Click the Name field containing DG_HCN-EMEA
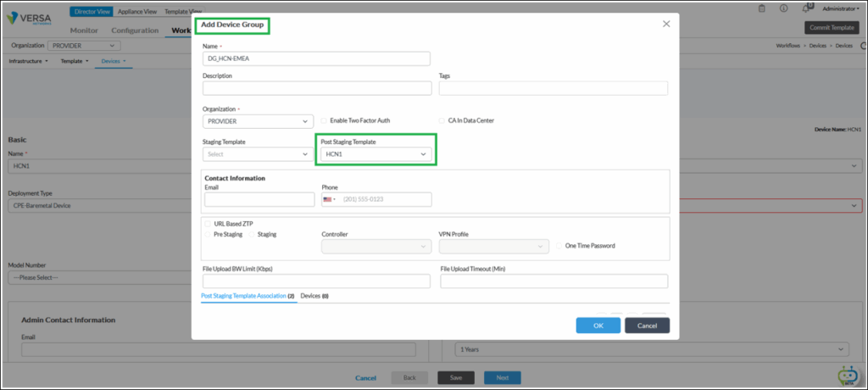The width and height of the screenshot is (868, 390). click(316, 58)
